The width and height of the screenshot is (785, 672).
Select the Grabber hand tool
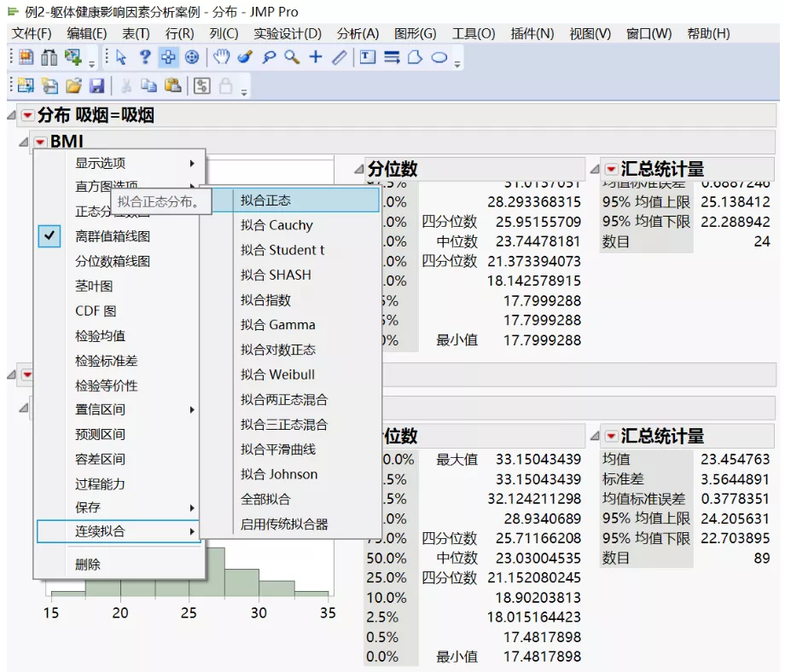[x=221, y=57]
